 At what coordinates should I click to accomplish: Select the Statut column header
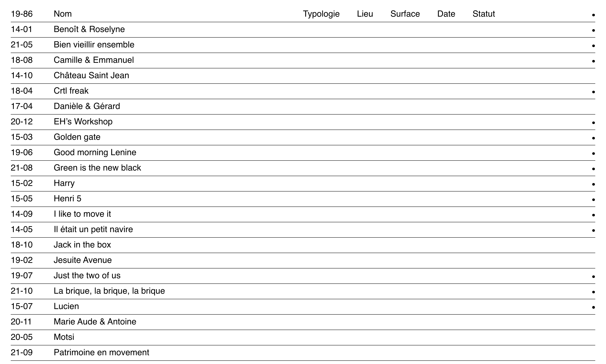[x=484, y=14]
